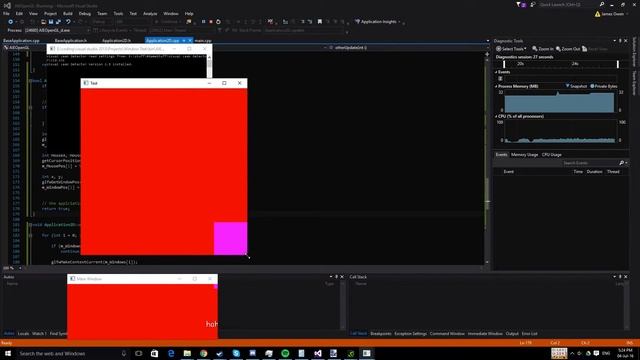Click the right handle of the diagnostics timeline

(x=618, y=64)
